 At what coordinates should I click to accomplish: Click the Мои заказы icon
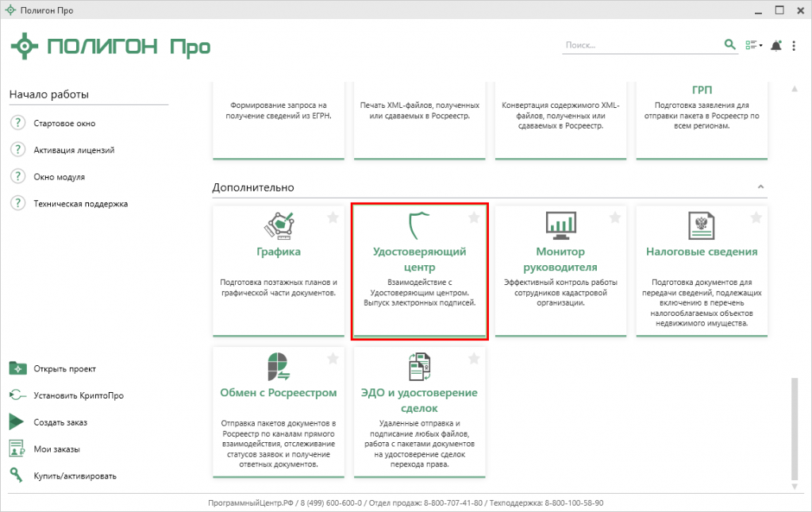[17, 448]
